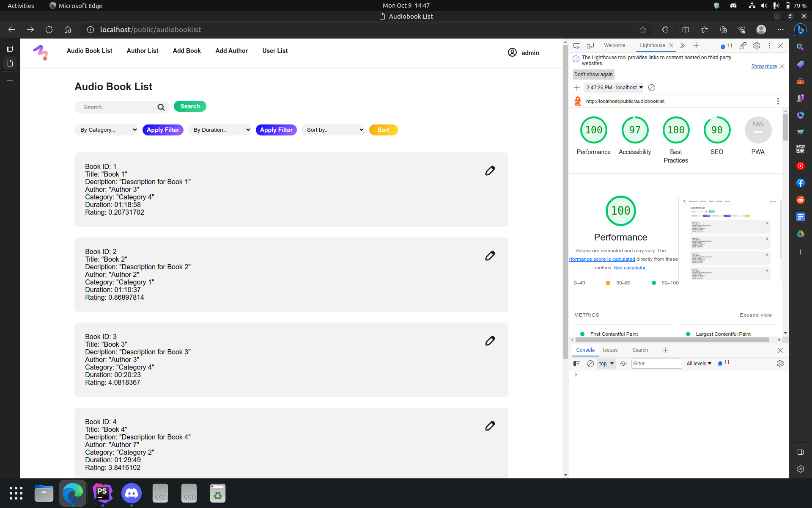
Task: Click the See calculator link
Action: (630, 268)
